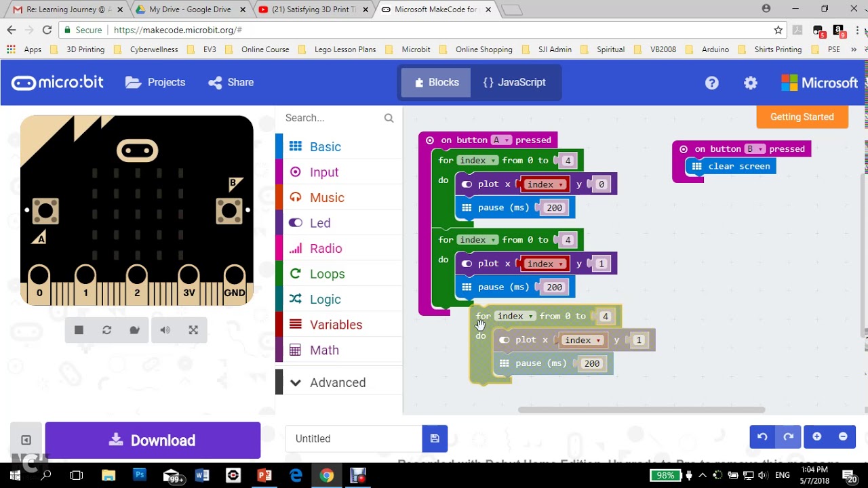Zoom out the workspace
The height and width of the screenshot is (488, 868).
tap(843, 437)
